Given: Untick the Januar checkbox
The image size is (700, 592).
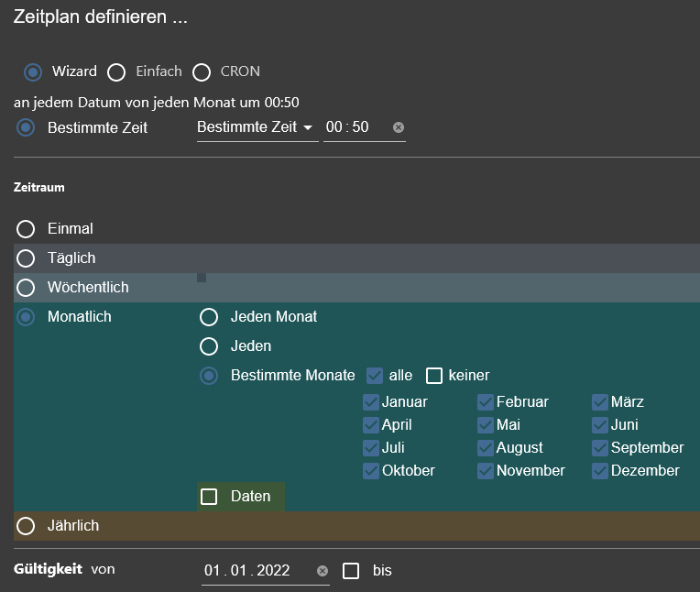Looking at the screenshot, I should 371,402.
